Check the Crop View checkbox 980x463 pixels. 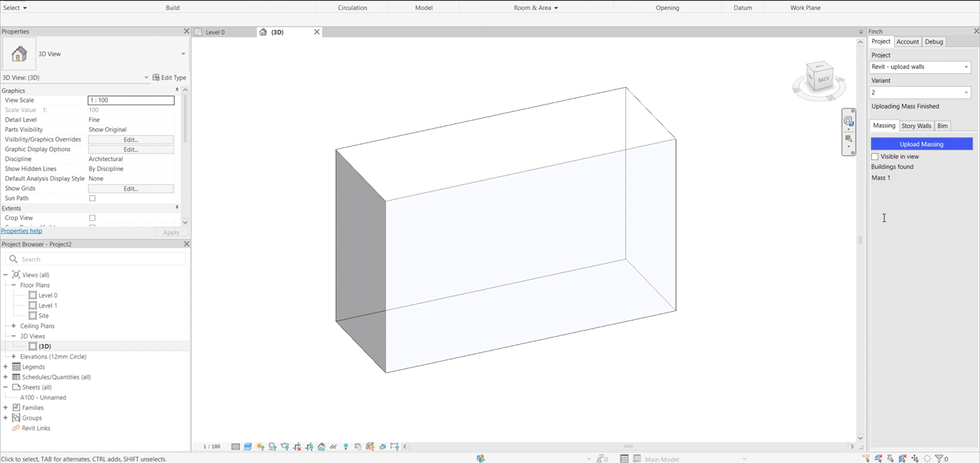pyautogui.click(x=92, y=218)
